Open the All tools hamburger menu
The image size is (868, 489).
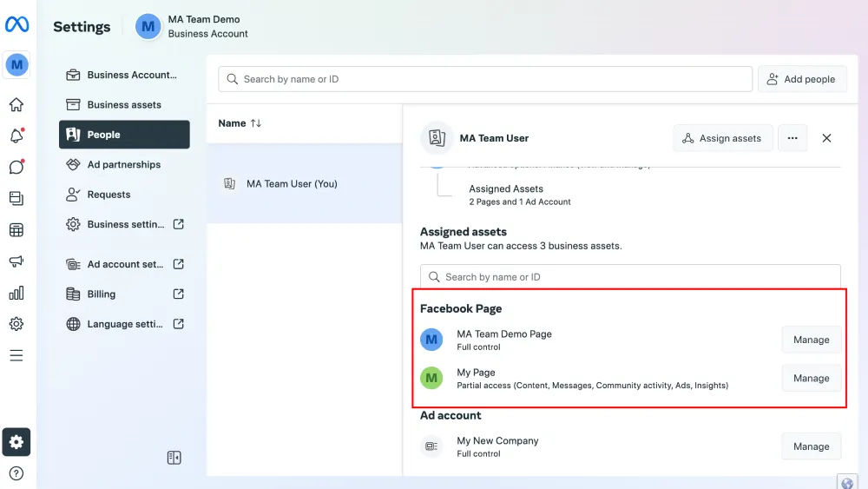[16, 355]
